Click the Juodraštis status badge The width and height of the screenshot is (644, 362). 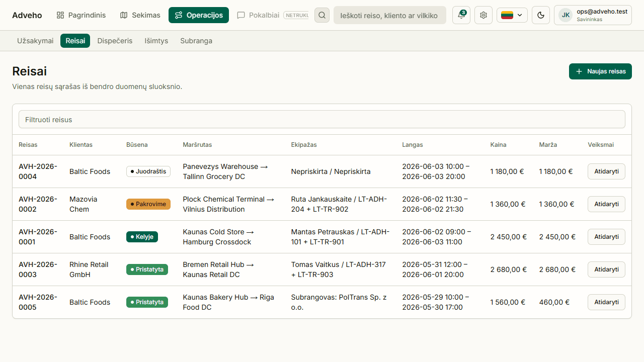[x=148, y=171]
